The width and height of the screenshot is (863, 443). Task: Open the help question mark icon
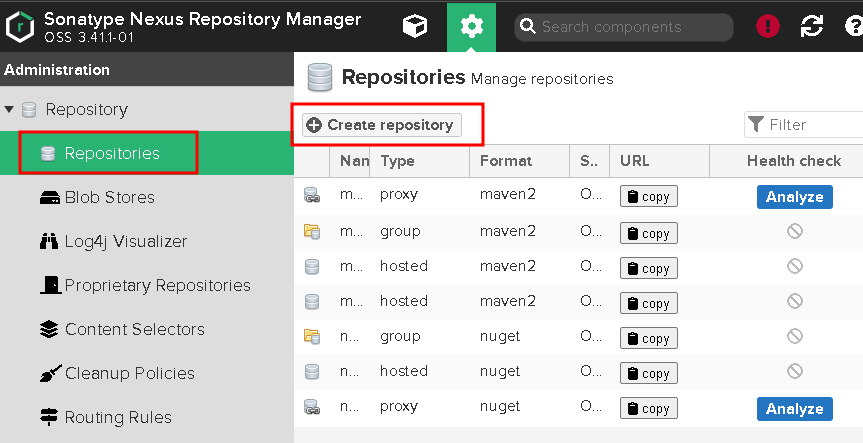click(854, 26)
